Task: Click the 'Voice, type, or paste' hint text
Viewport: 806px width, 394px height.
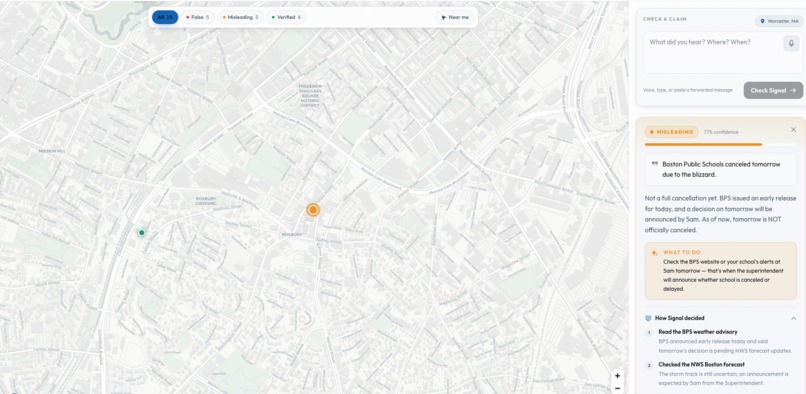Action: click(x=688, y=90)
